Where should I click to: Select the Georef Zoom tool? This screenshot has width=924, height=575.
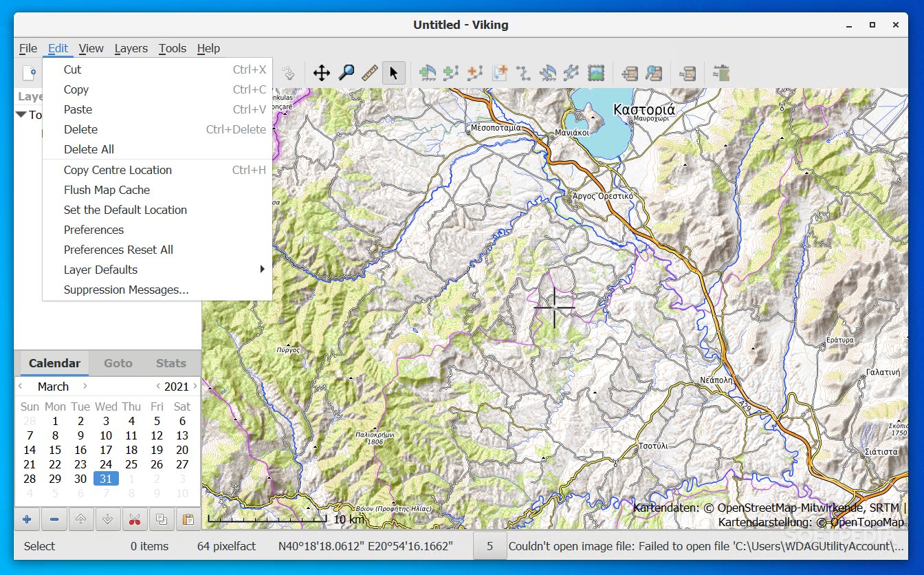pyautogui.click(x=654, y=73)
